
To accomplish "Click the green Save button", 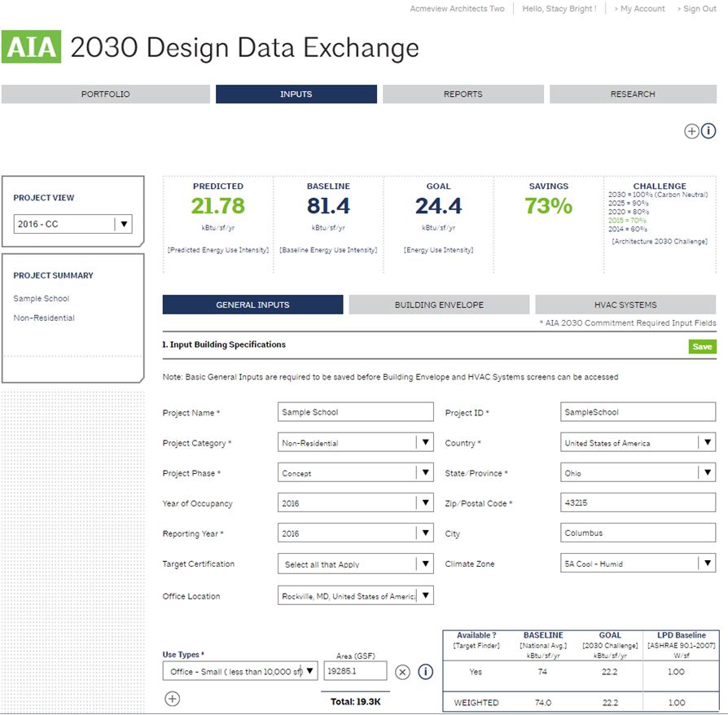I will (x=702, y=347).
